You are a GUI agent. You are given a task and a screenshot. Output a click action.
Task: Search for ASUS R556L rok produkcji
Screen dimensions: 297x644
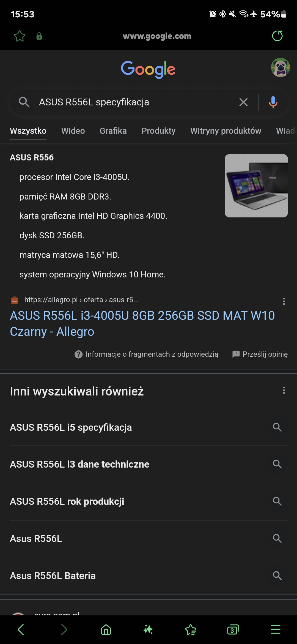(x=149, y=501)
